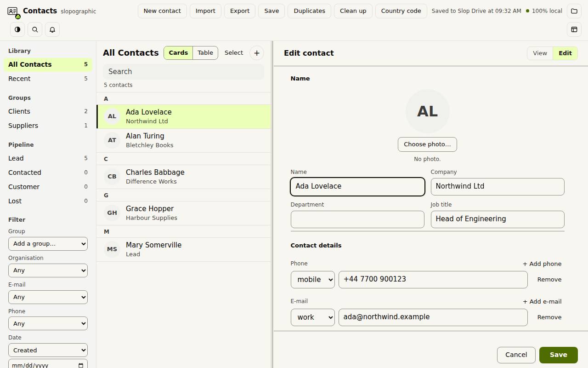Open the Organisation filter dropdown

(48, 270)
